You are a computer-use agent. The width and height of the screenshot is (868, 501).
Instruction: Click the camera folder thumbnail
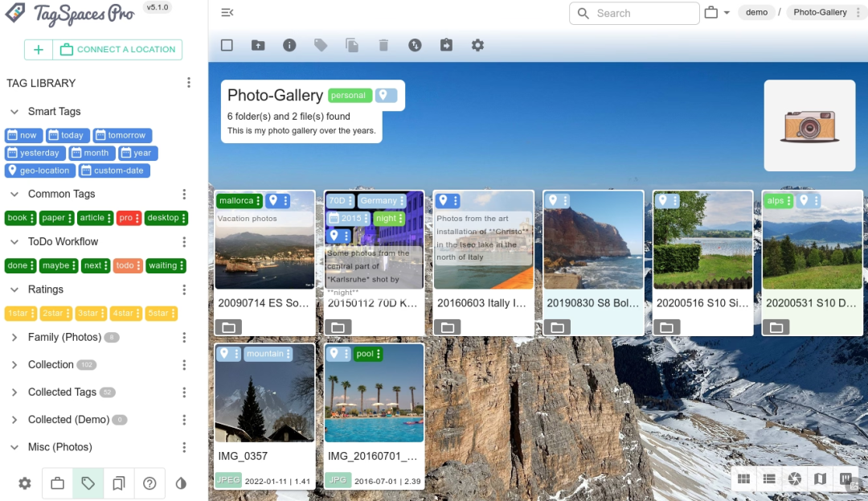point(809,125)
